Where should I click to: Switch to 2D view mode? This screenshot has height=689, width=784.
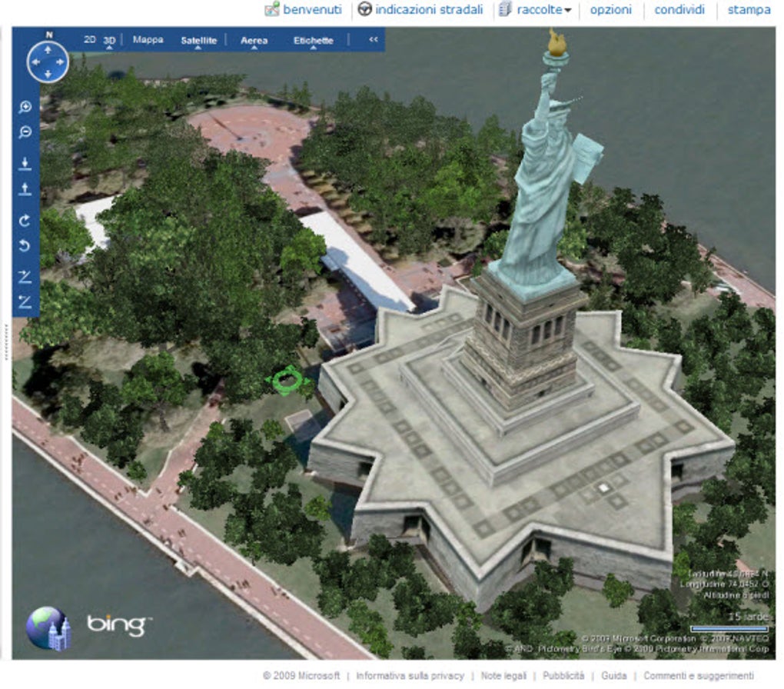[x=90, y=39]
